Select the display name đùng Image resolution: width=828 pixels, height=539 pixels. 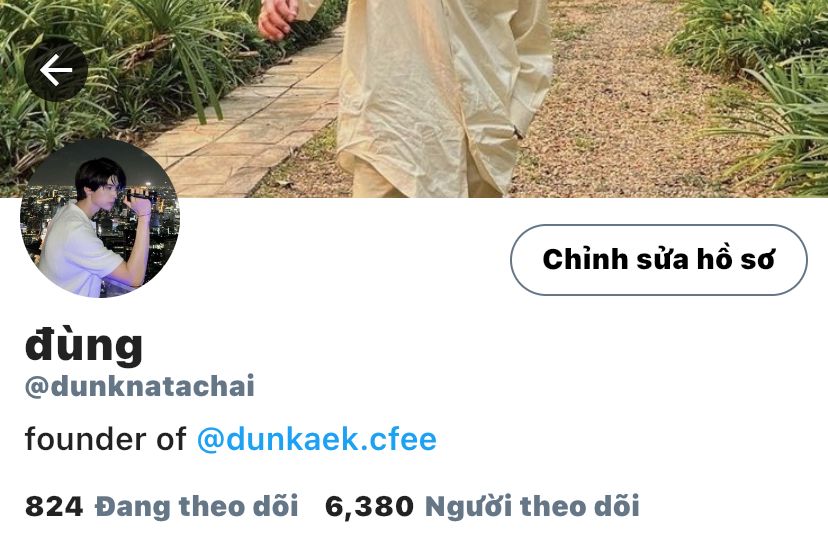point(84,345)
